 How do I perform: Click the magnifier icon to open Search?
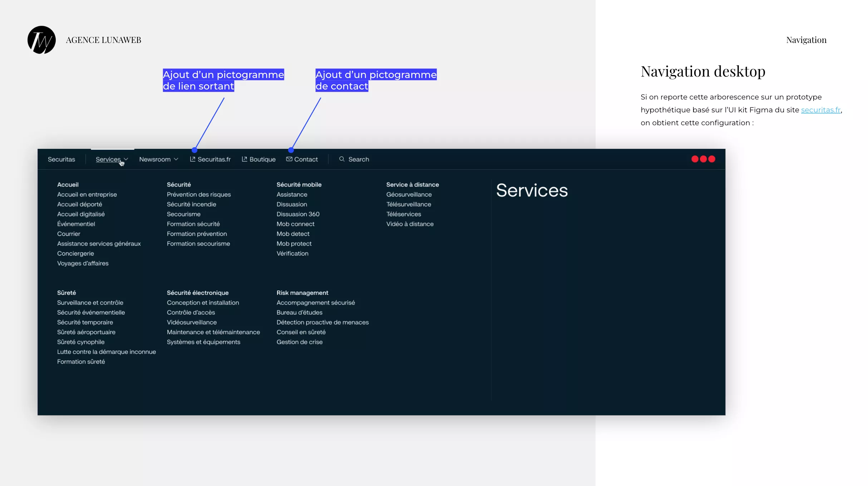tap(342, 159)
